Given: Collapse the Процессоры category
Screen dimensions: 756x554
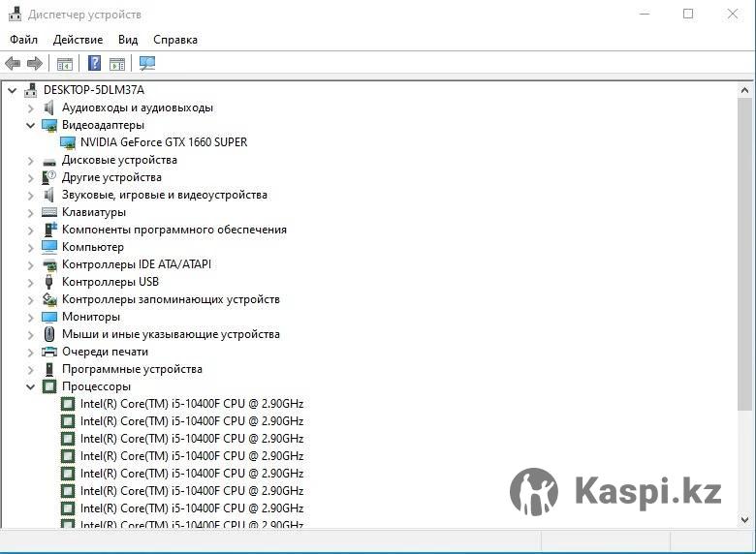Looking at the screenshot, I should [x=30, y=386].
